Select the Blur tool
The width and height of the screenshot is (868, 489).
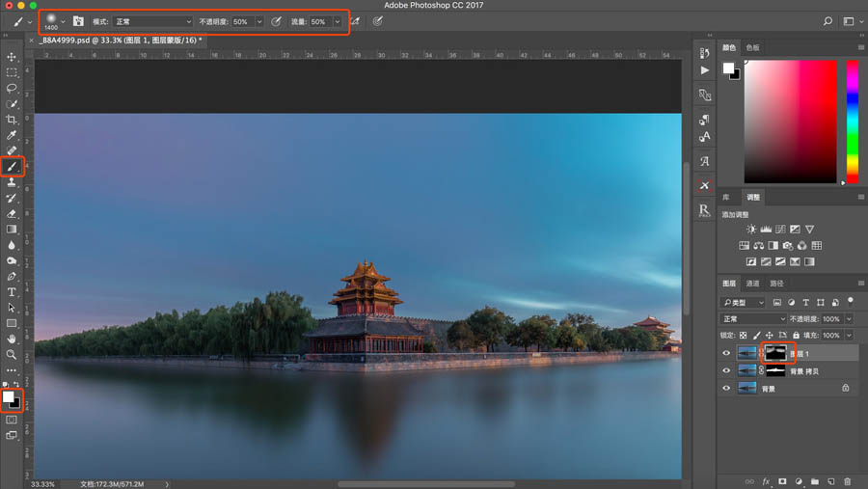pos(12,245)
